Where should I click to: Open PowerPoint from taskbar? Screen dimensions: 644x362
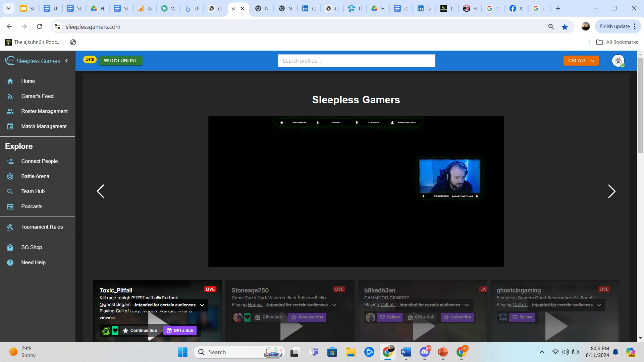(x=443, y=352)
